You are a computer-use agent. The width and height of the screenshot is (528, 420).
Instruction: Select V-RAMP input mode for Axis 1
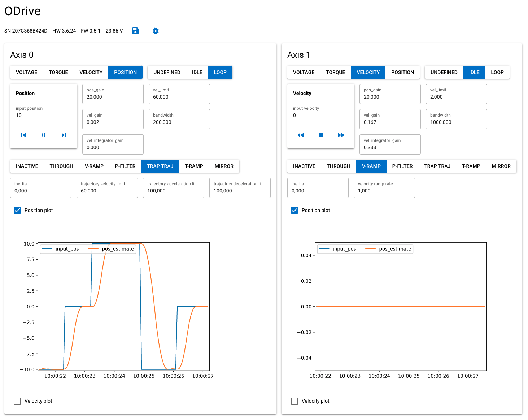[371, 166]
